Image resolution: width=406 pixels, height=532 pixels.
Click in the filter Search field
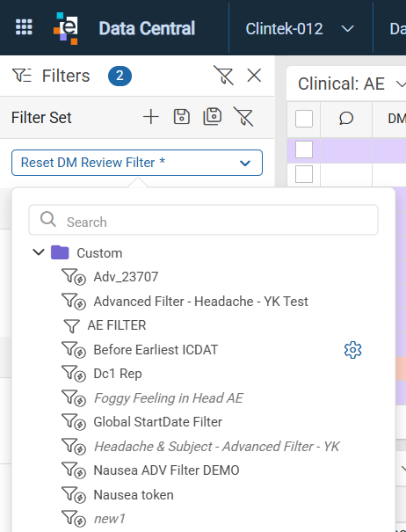(203, 220)
